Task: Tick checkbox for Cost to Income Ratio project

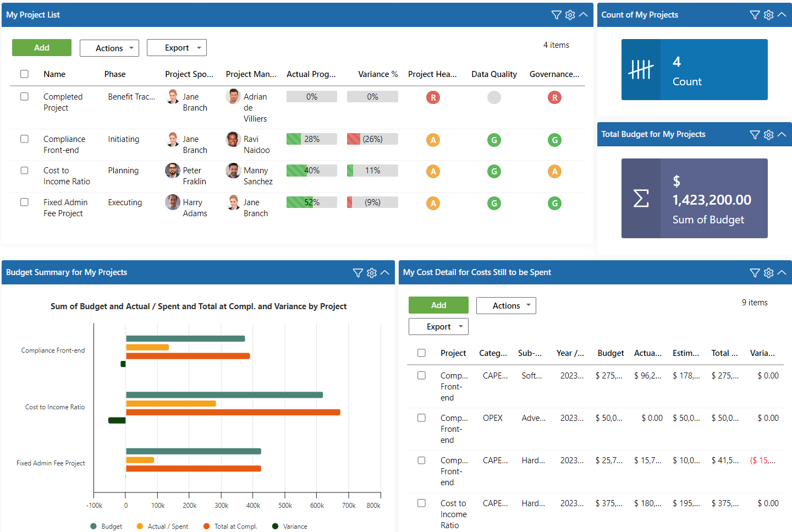Action: (x=24, y=171)
